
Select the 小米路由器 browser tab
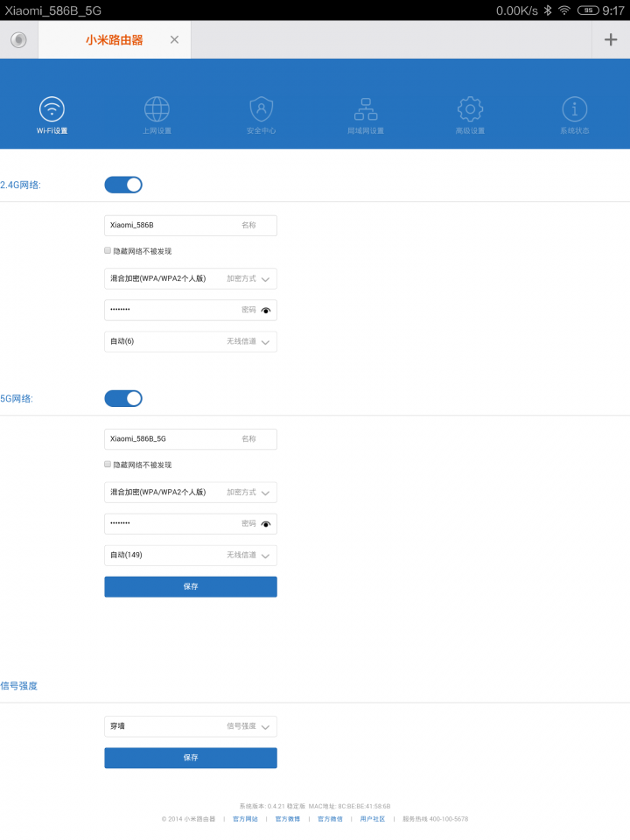[x=115, y=39]
